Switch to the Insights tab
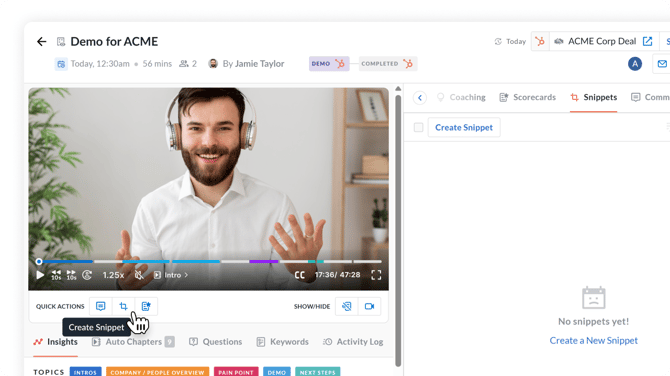670x376 pixels. click(x=56, y=342)
